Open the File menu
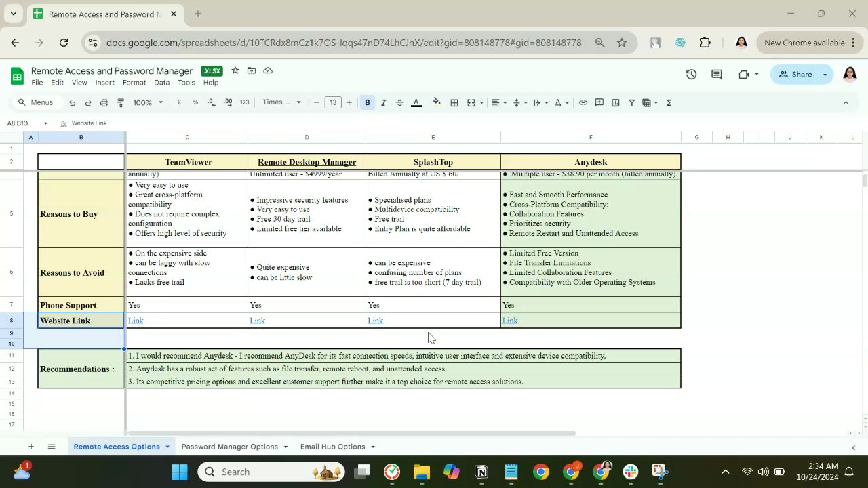 pos(37,83)
